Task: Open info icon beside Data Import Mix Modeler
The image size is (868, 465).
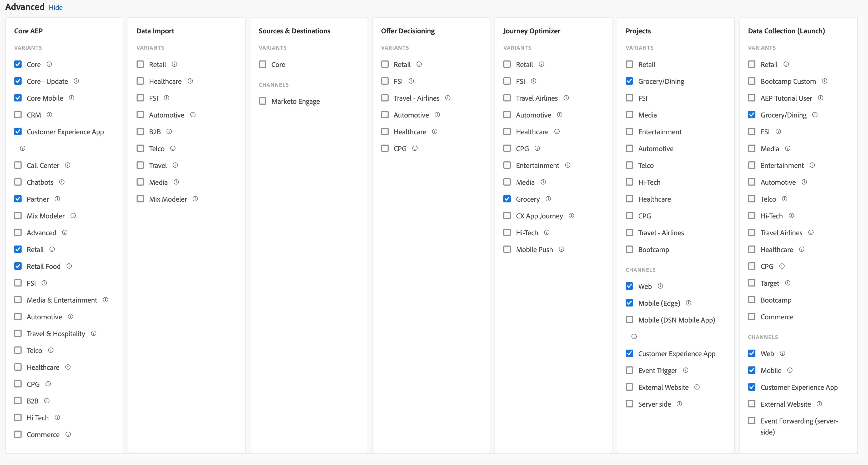Action: pyautogui.click(x=195, y=199)
